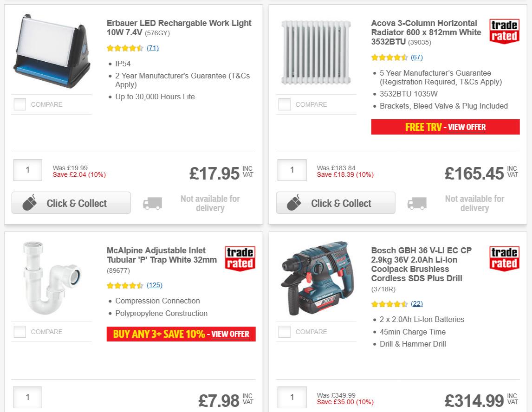Screen dimensions: 532x412
Task: Enable comparison for the Bosch SDS drill
Action: tap(284, 332)
